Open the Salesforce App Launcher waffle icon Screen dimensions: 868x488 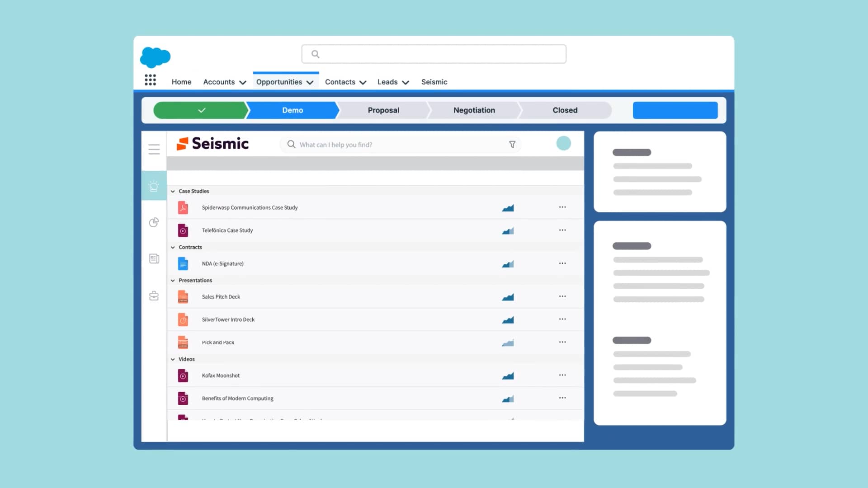(x=150, y=80)
